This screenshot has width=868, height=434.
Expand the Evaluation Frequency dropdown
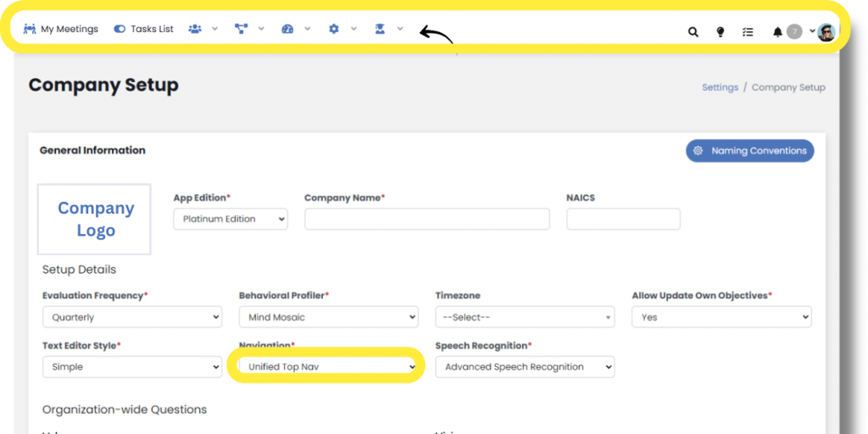[132, 317]
